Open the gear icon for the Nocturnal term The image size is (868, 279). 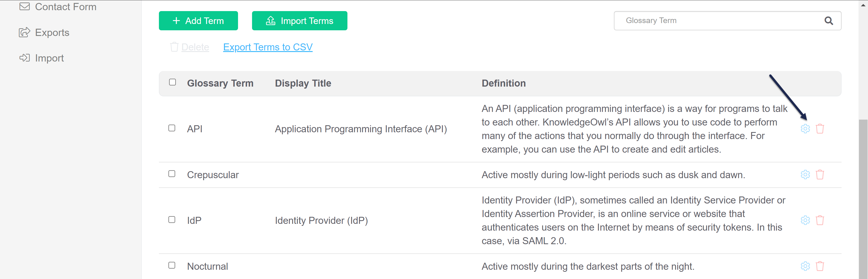(805, 266)
